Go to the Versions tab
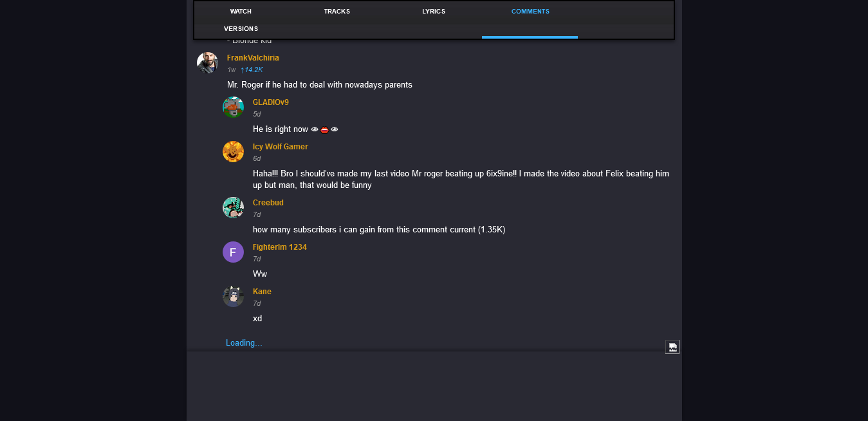868x421 pixels. [241, 29]
